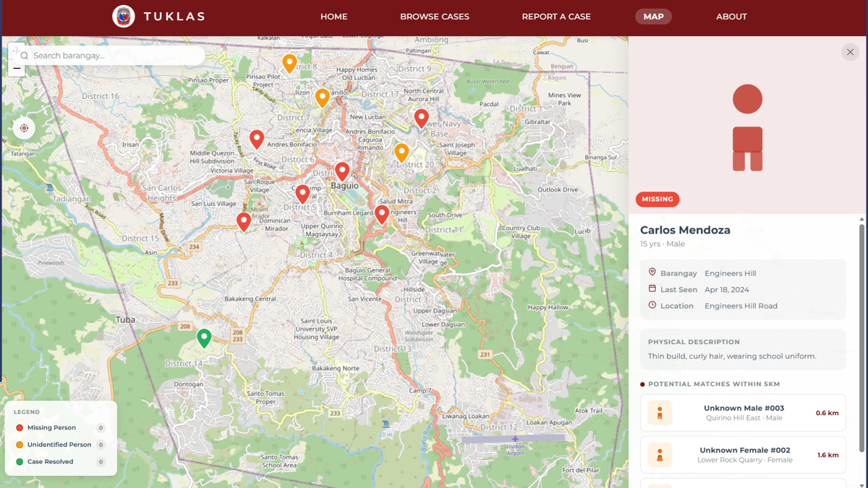Open the orange pin above District 20
This screenshot has width=868, height=488.
(x=401, y=153)
